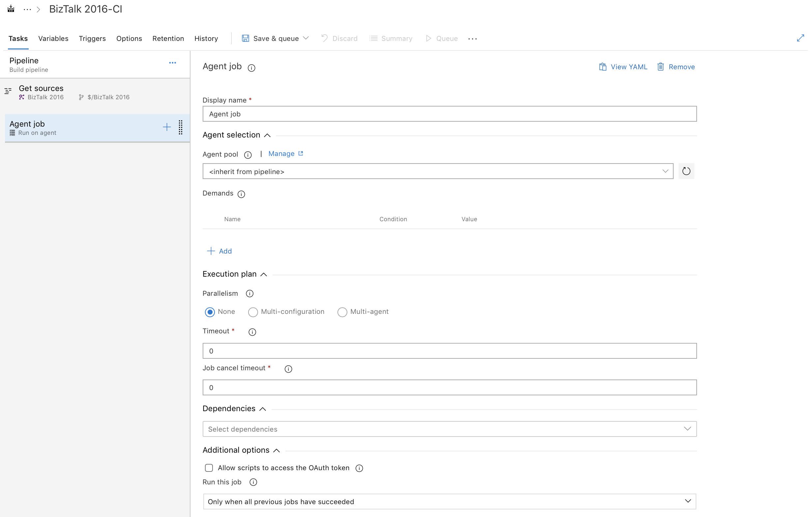Expand the Save & queue dropdown arrow
Screen dimensions: 812x517
pyautogui.click(x=306, y=38)
